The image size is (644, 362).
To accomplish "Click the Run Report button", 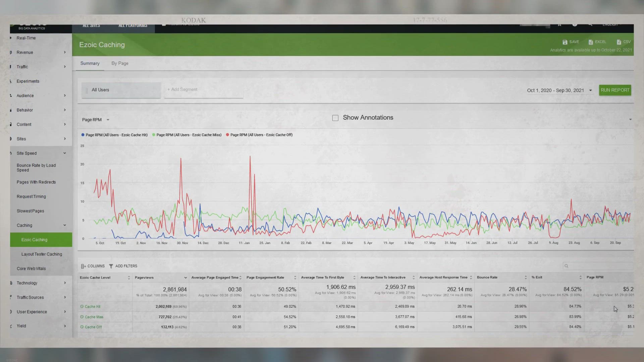I will click(615, 90).
